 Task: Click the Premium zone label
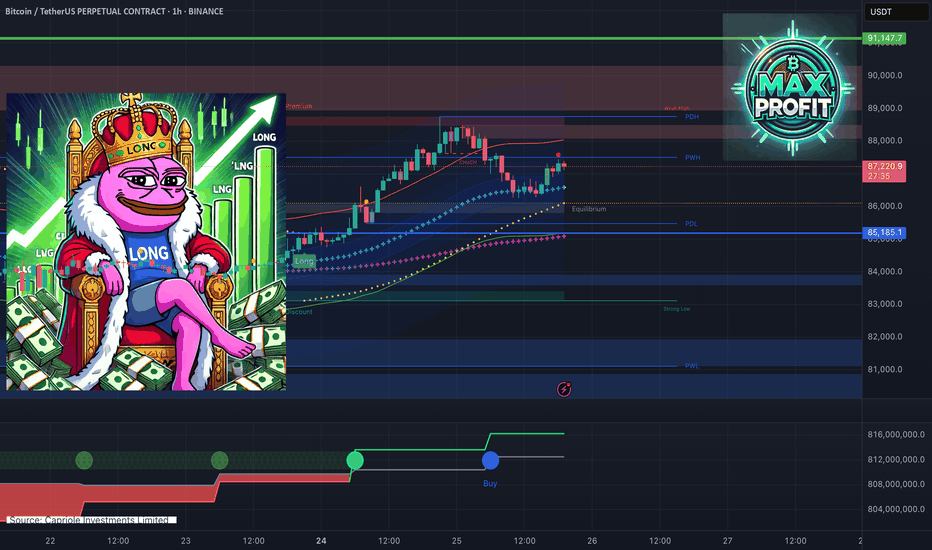[x=299, y=106]
